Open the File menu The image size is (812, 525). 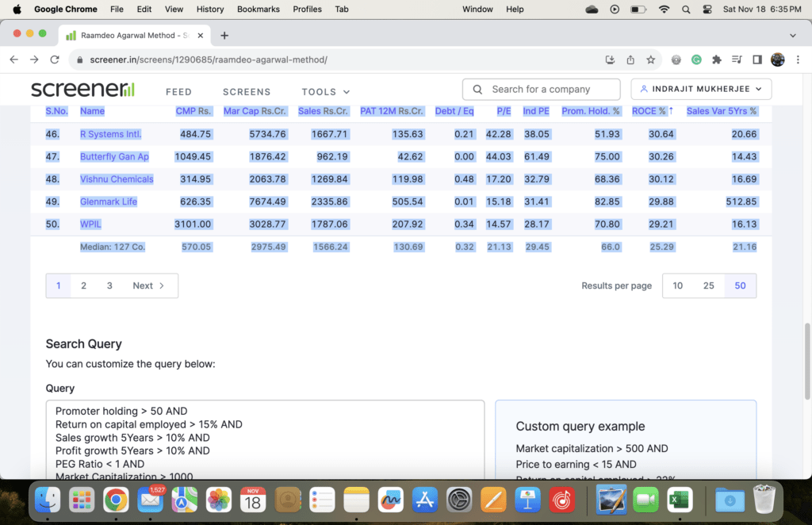pyautogui.click(x=117, y=10)
